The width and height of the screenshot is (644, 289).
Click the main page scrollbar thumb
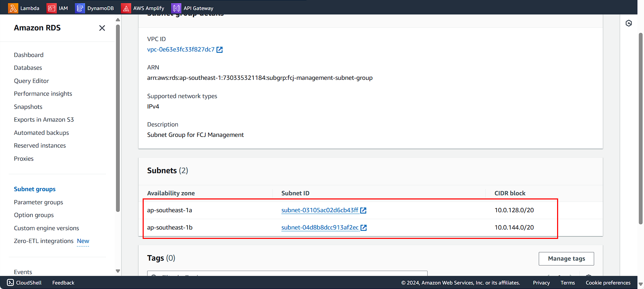click(641, 129)
